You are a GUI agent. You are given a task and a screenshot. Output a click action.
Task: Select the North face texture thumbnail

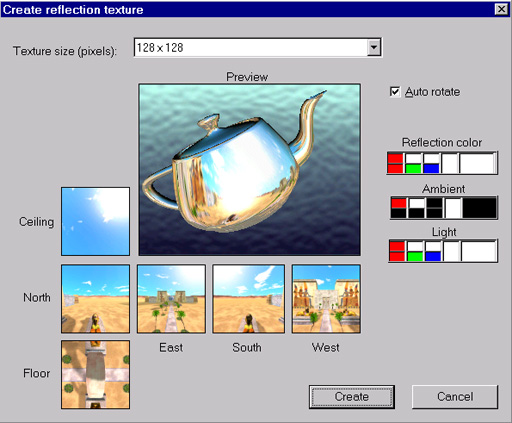coord(95,299)
